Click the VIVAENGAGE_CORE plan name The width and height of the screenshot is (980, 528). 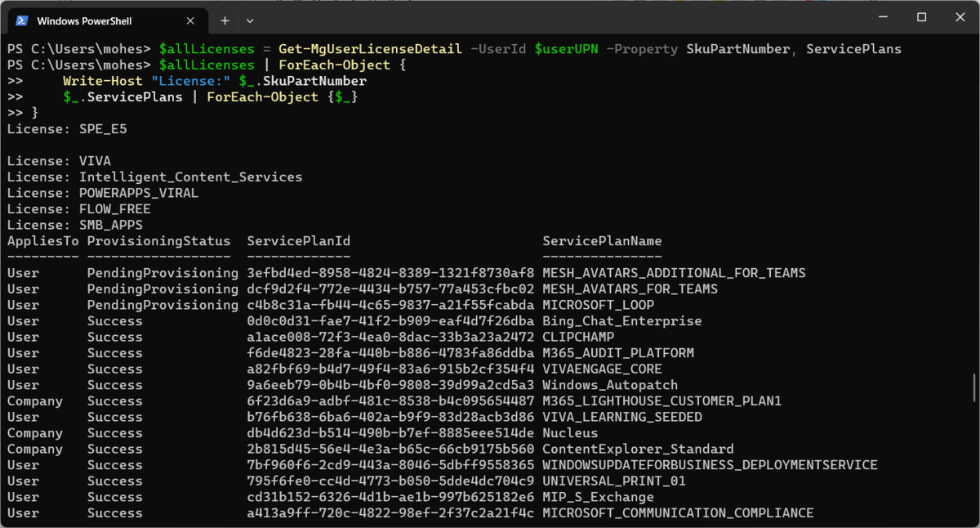tap(602, 369)
